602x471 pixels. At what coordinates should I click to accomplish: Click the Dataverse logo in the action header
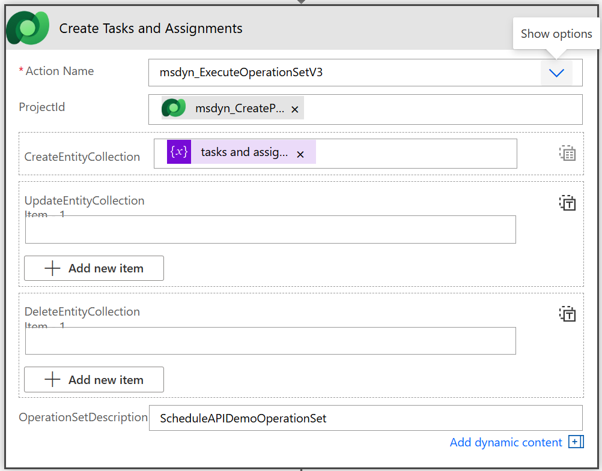point(28,28)
